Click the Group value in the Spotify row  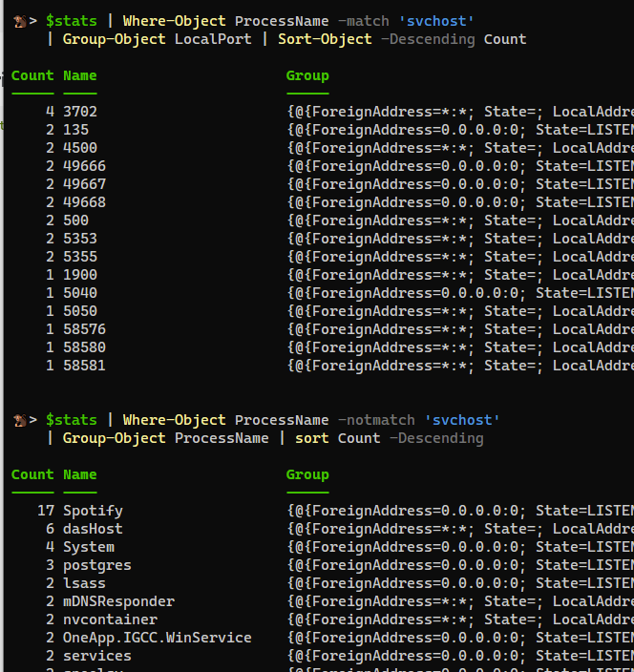[x=460, y=511]
